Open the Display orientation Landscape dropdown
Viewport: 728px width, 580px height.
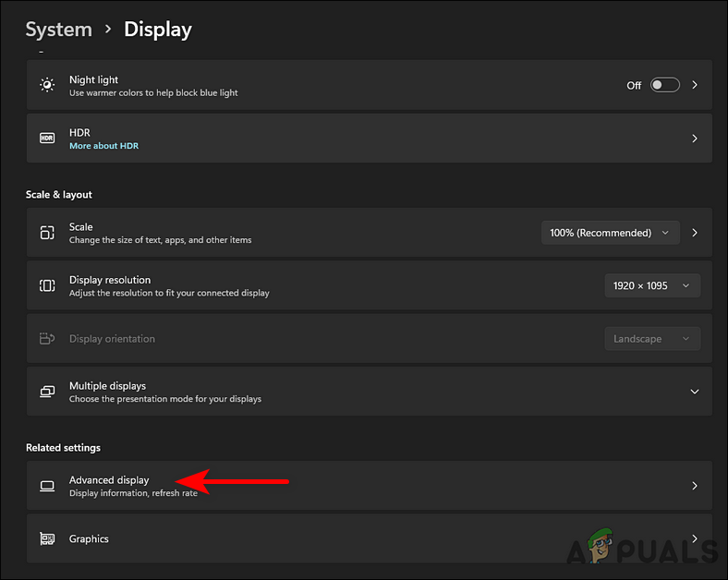pyautogui.click(x=651, y=339)
